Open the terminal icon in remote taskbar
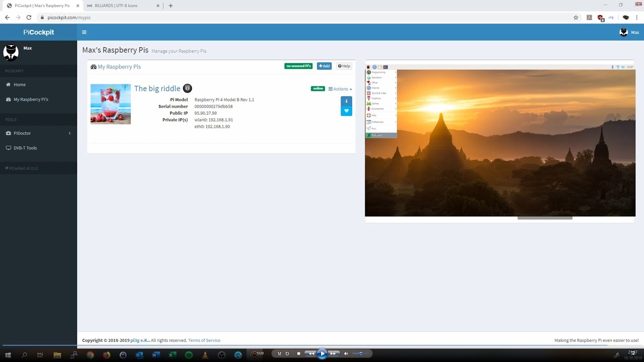This screenshot has width=644, height=362. [386, 67]
